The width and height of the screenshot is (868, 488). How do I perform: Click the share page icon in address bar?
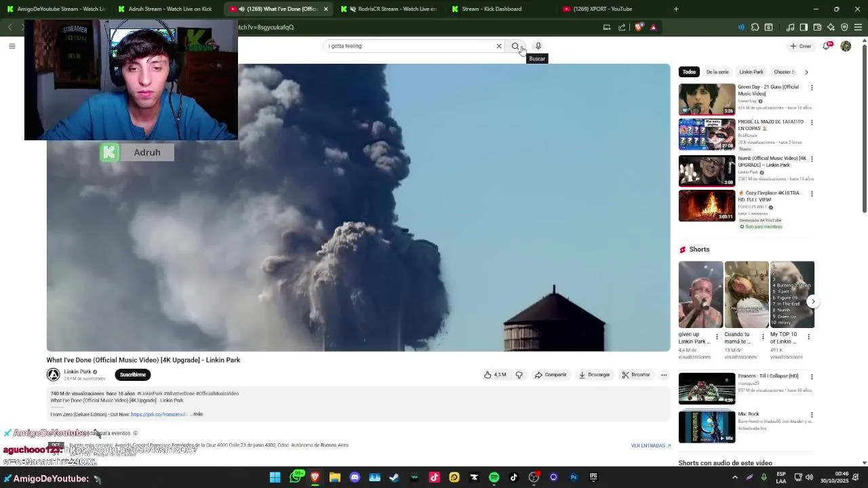622,27
